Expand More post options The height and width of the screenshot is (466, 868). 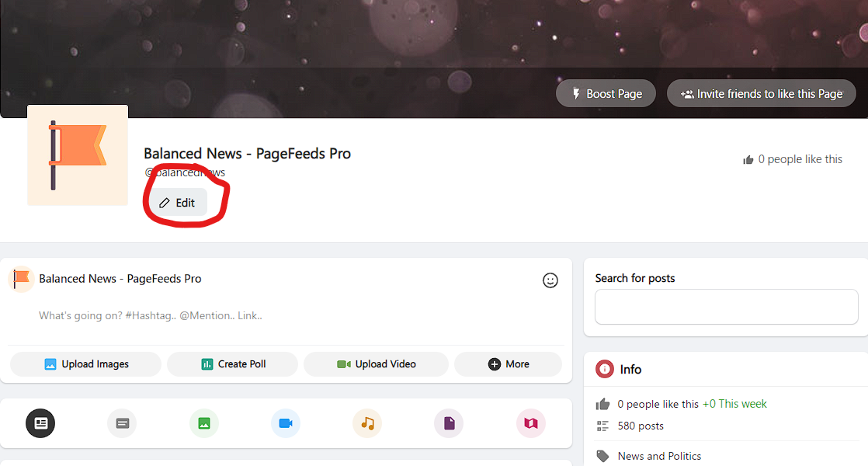(509, 364)
